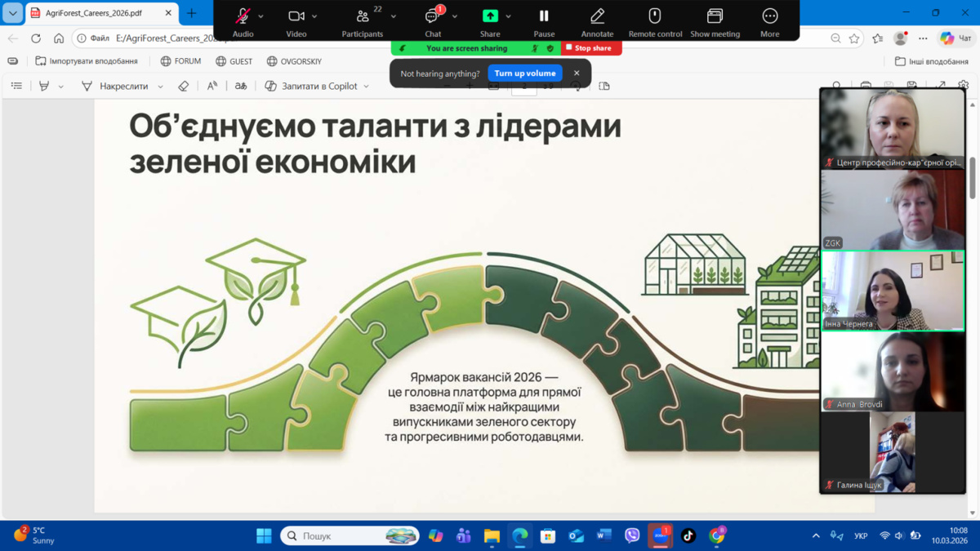Image resolution: width=980 pixels, height=551 pixels.
Task: Open Viber from the taskbar
Action: tap(632, 535)
